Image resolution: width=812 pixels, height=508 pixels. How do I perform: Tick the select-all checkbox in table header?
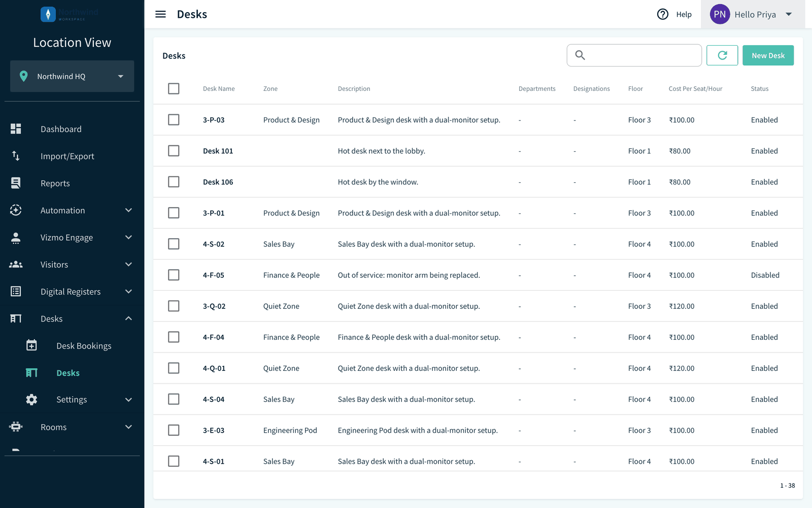pyautogui.click(x=174, y=88)
